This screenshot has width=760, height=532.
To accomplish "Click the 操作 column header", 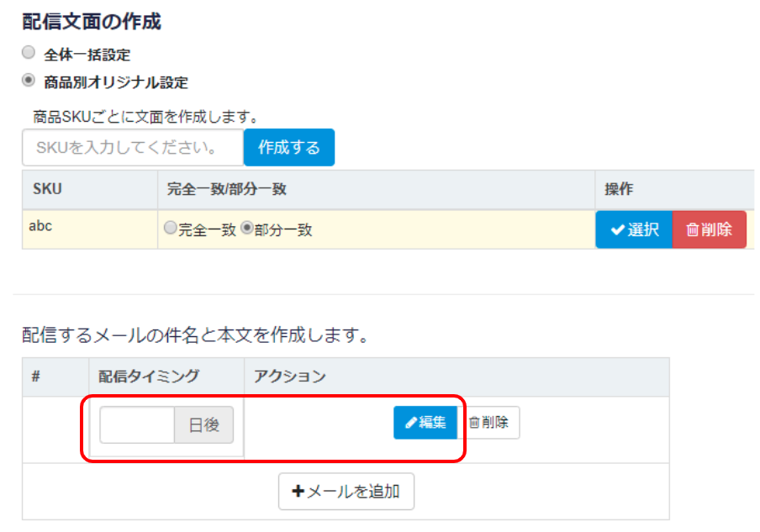I will 674,189.
